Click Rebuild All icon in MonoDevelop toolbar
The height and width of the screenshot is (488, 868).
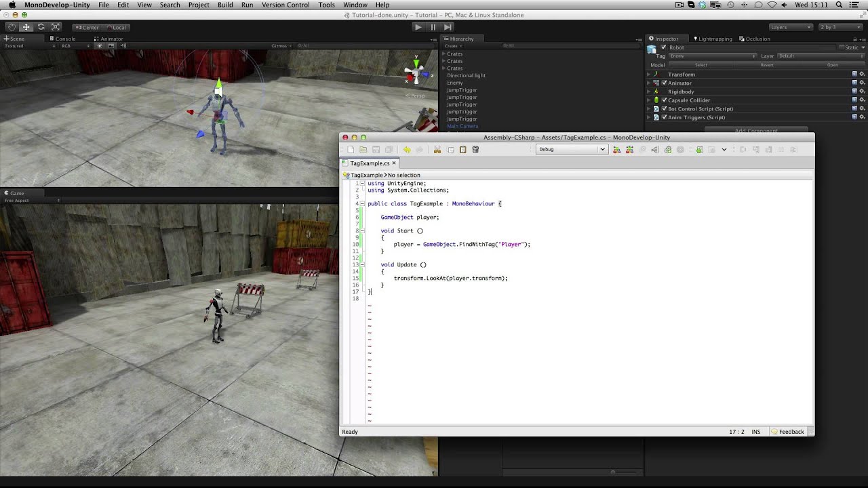tap(629, 150)
